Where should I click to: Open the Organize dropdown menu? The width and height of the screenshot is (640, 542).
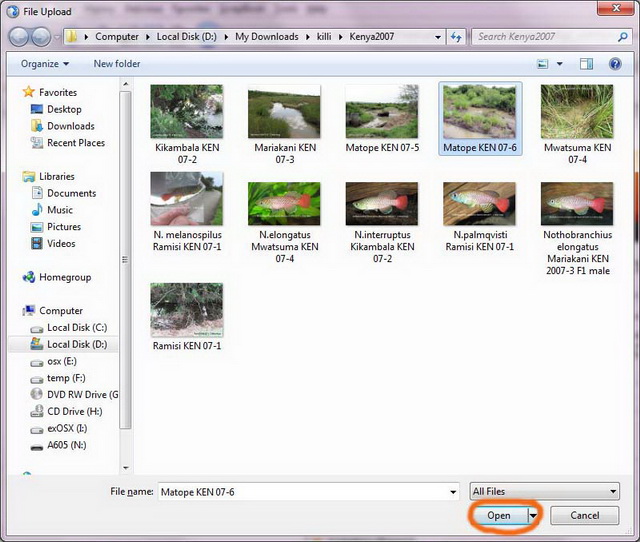(x=45, y=64)
